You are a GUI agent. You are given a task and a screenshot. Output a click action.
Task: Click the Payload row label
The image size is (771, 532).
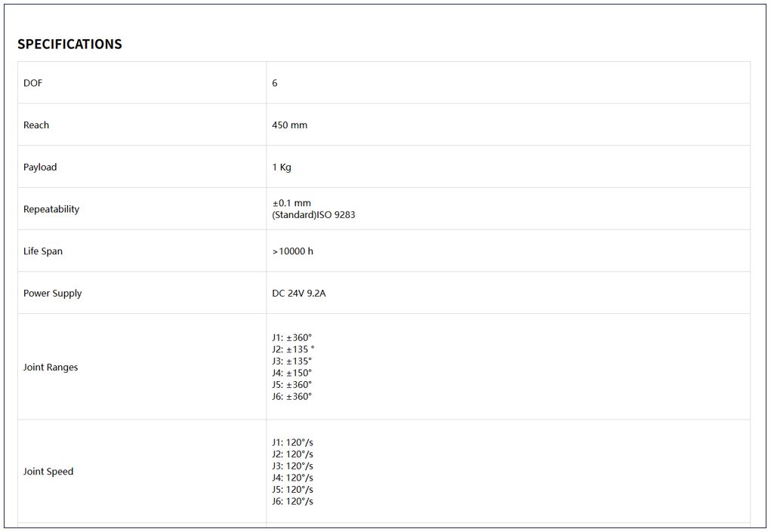point(40,168)
